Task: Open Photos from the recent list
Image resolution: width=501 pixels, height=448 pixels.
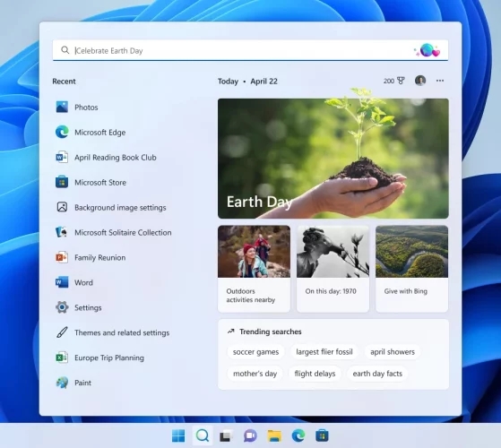Action: click(77, 108)
